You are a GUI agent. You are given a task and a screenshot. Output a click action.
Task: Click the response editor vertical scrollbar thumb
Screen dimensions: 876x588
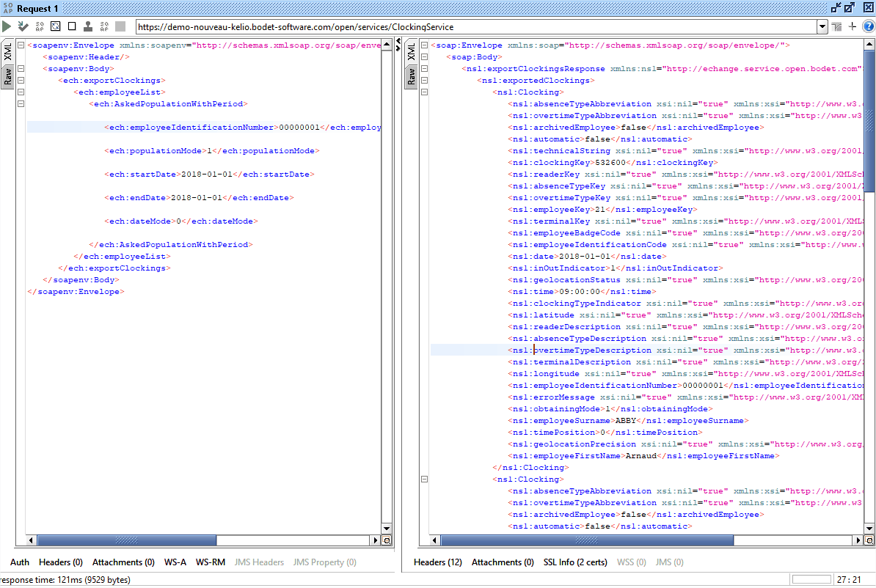click(869, 121)
